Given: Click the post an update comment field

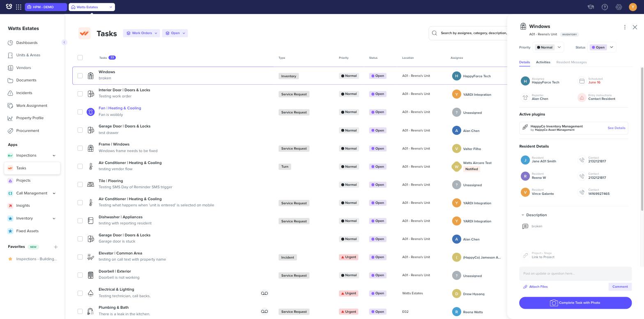Looking at the screenshot, I should pyautogui.click(x=575, y=273).
